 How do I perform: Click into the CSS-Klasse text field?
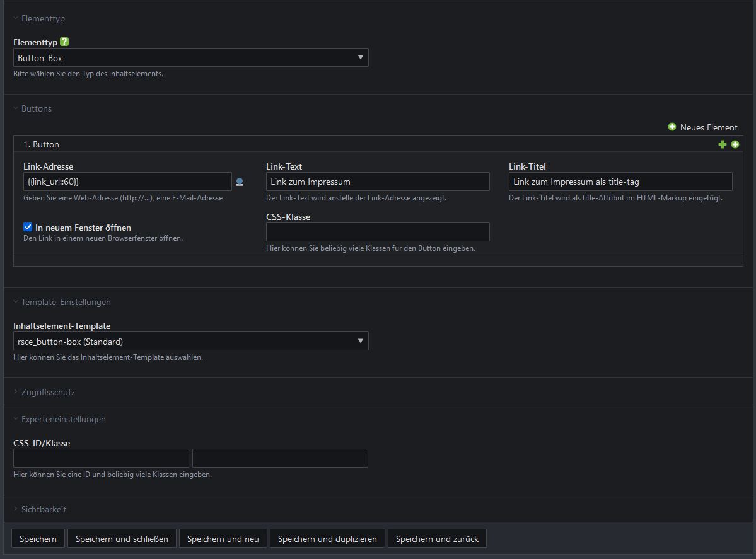pos(378,232)
